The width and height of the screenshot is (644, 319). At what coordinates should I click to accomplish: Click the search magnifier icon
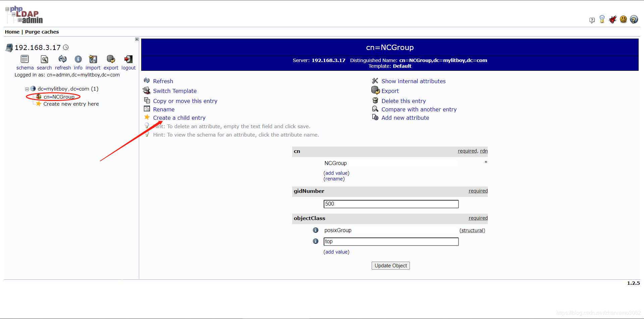pyautogui.click(x=44, y=59)
